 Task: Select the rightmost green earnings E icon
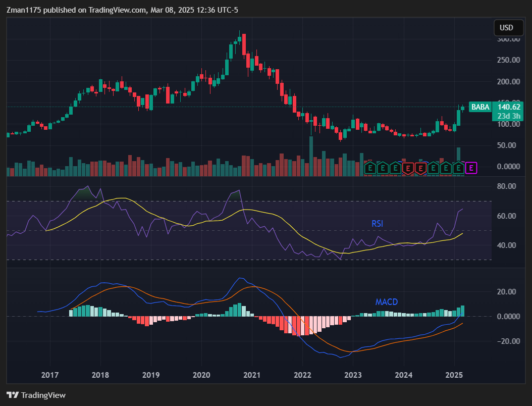(x=458, y=167)
